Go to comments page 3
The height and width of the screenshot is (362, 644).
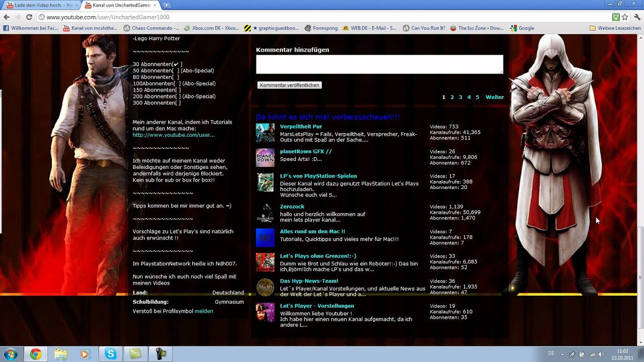(x=460, y=97)
